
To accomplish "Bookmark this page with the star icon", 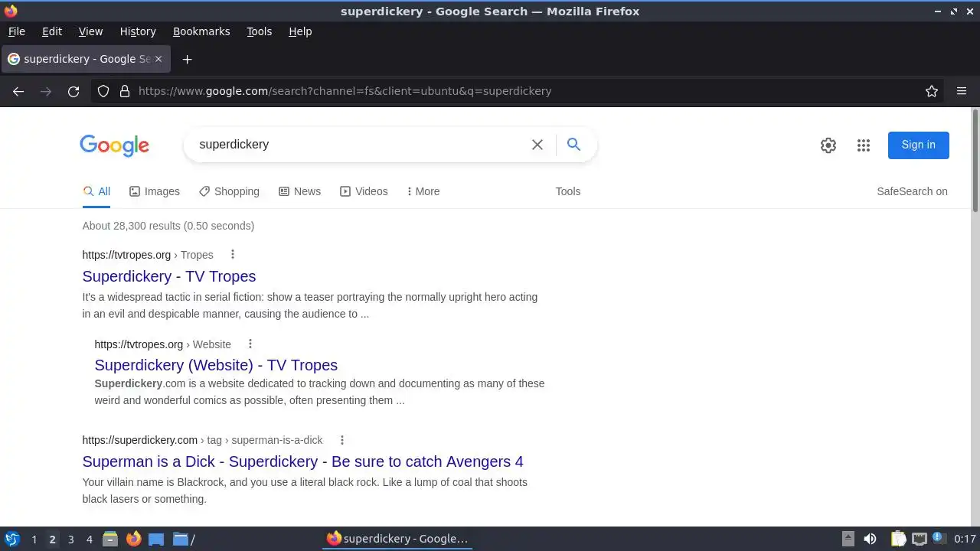I will pyautogui.click(x=932, y=91).
